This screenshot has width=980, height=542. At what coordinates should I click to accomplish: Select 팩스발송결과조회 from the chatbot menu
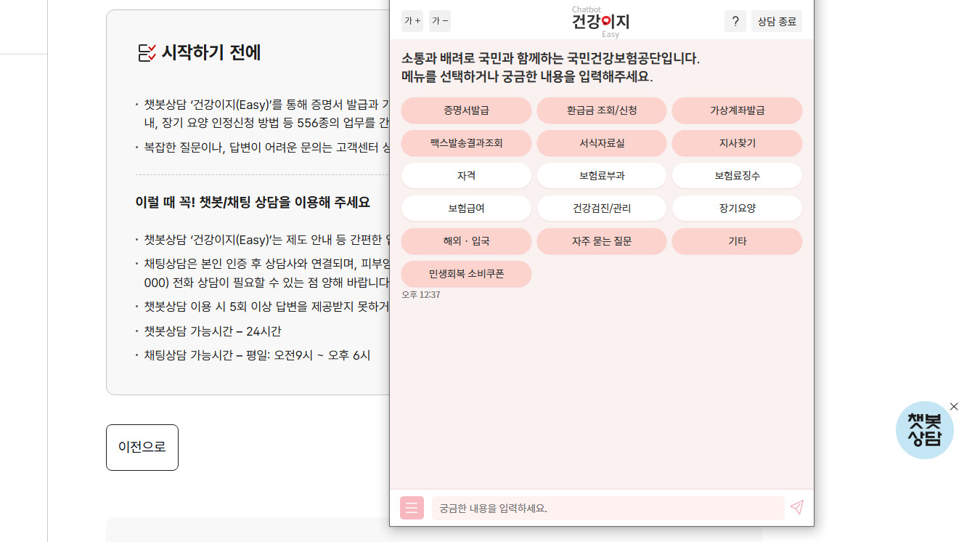tap(466, 143)
